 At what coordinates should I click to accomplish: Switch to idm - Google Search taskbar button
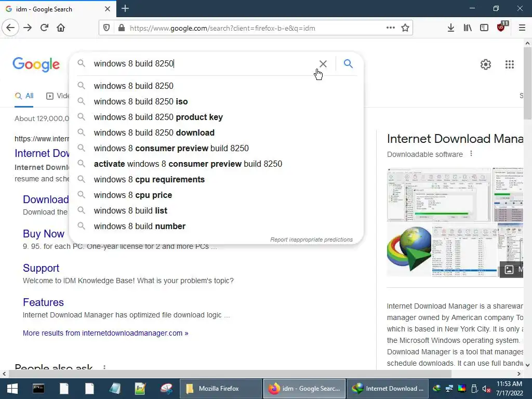click(304, 389)
